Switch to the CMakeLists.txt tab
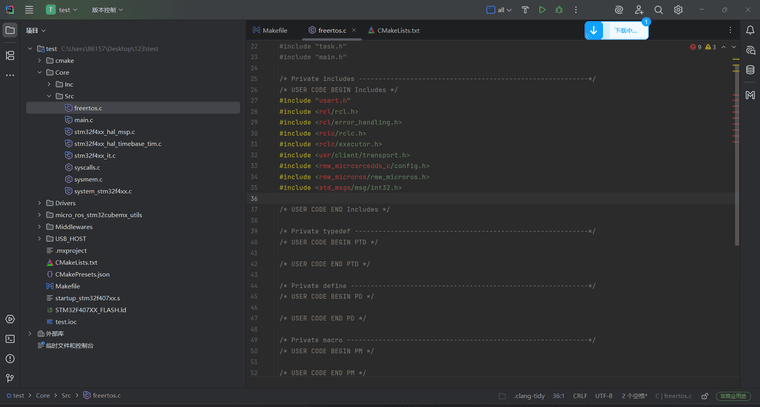760x407 pixels. (x=394, y=31)
